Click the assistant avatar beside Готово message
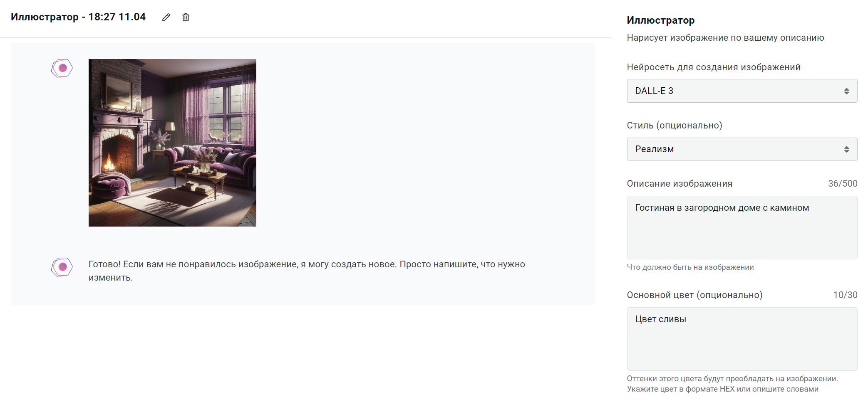The image size is (868, 402). [x=62, y=267]
